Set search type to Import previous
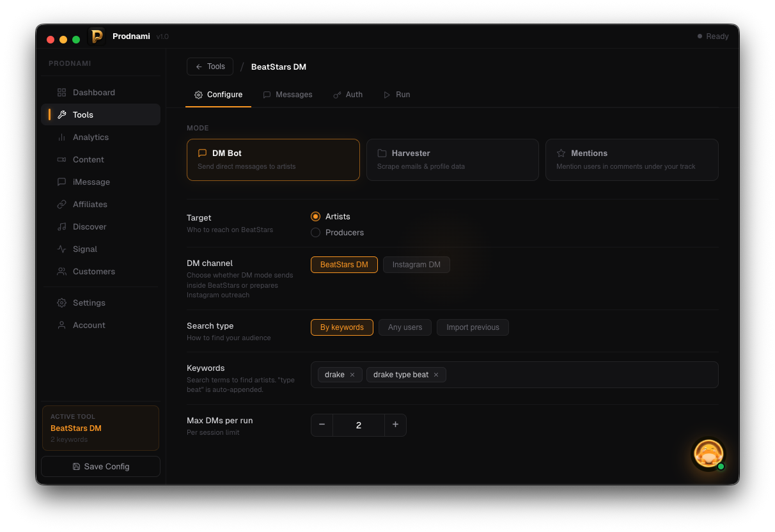 (x=473, y=327)
